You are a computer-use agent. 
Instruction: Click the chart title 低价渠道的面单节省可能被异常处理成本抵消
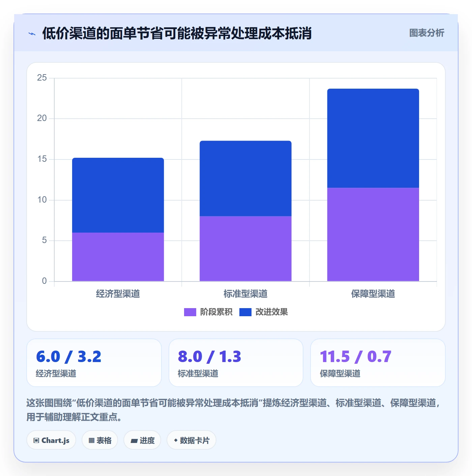click(x=177, y=33)
